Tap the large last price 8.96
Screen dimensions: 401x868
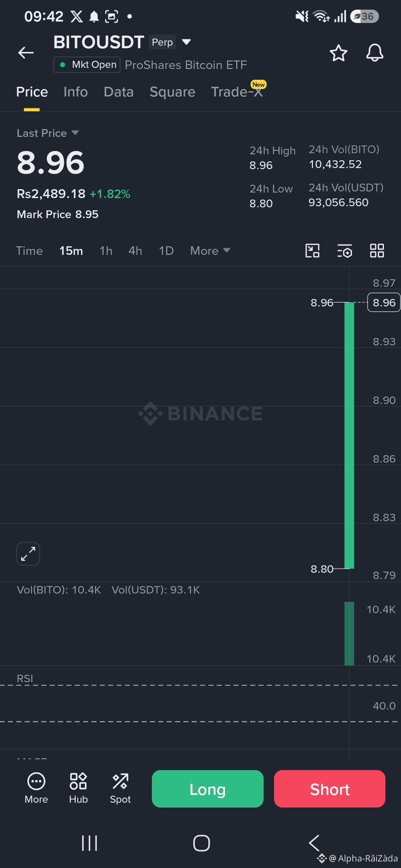[51, 162]
